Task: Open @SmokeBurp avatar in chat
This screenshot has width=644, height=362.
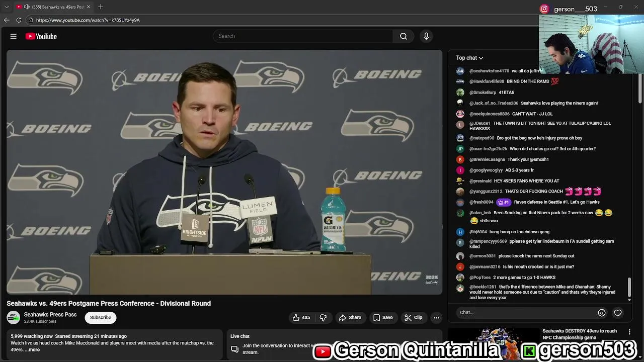Action: [460, 93]
